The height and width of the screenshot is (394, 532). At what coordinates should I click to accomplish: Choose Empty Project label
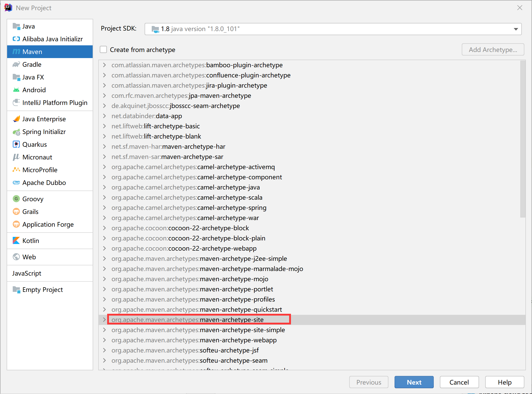(43, 290)
